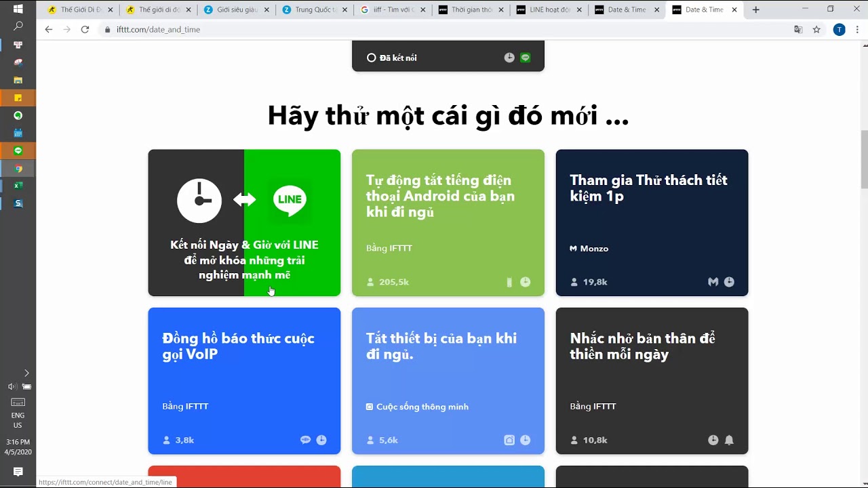The width and height of the screenshot is (868, 488).
Task: Open Windows search magnifier on taskbar
Action: tap(18, 26)
